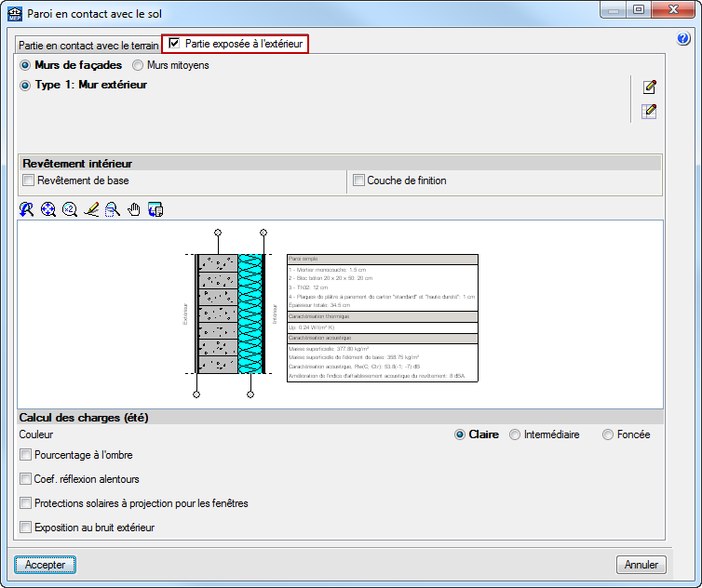The height and width of the screenshot is (588, 702).
Task: Click the redraw pencil icon in toolbar
Action: pyautogui.click(x=91, y=209)
